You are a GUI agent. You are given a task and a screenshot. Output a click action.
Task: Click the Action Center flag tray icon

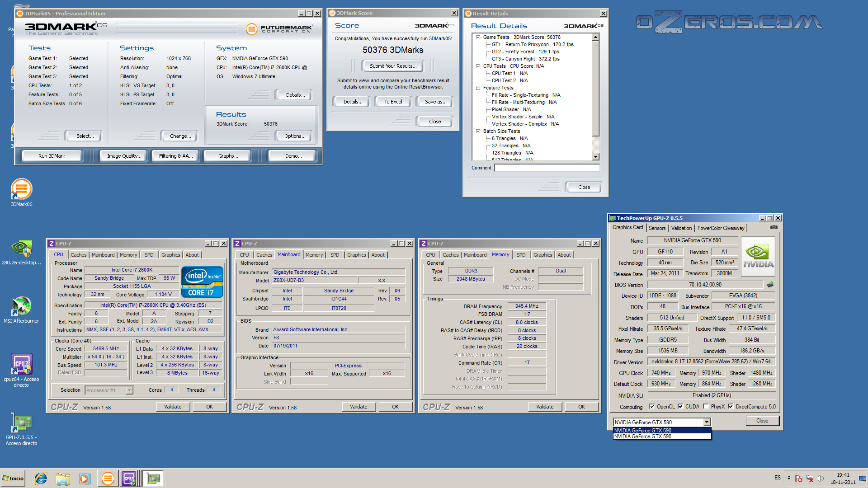point(799,479)
